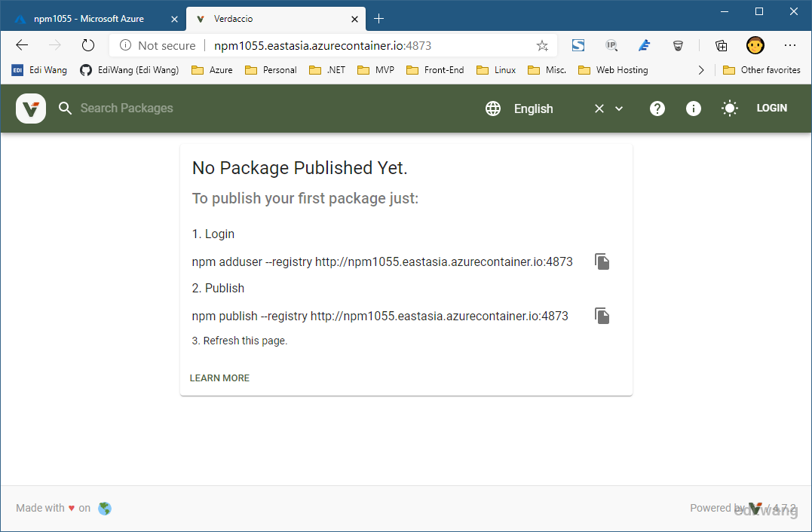Click the earth icon in footer
Viewport: 812px width, 532px height.
point(105,509)
